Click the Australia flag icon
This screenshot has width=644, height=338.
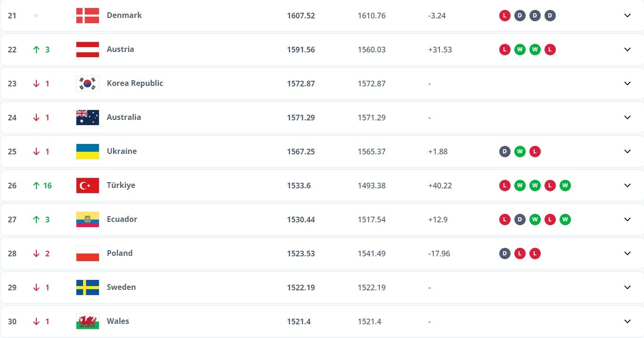tap(88, 118)
